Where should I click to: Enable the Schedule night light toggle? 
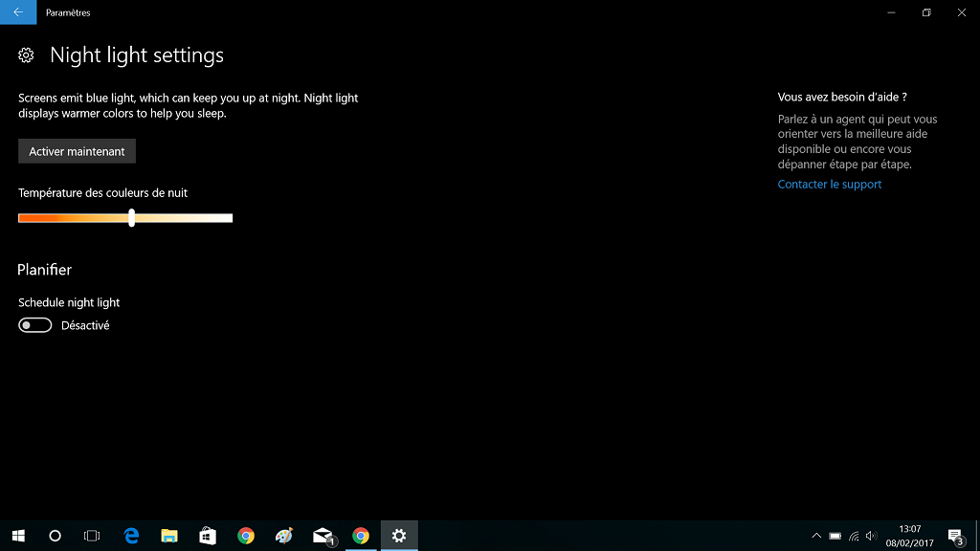tap(34, 325)
